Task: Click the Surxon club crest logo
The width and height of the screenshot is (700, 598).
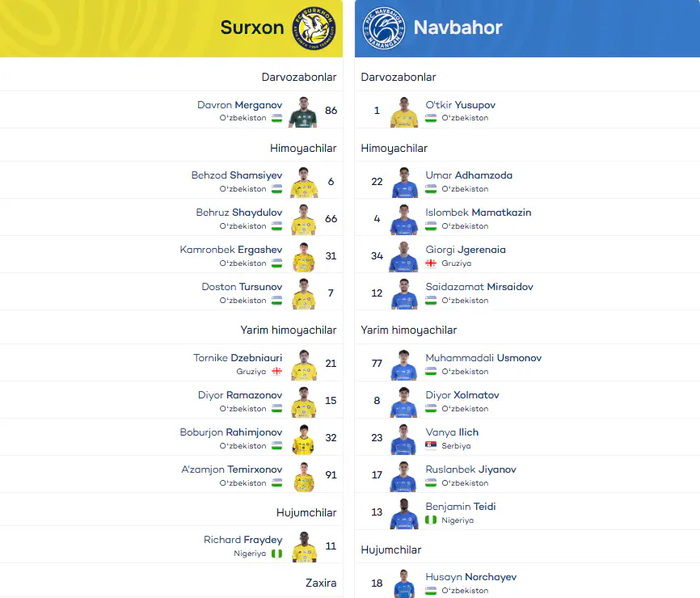Action: 314,28
